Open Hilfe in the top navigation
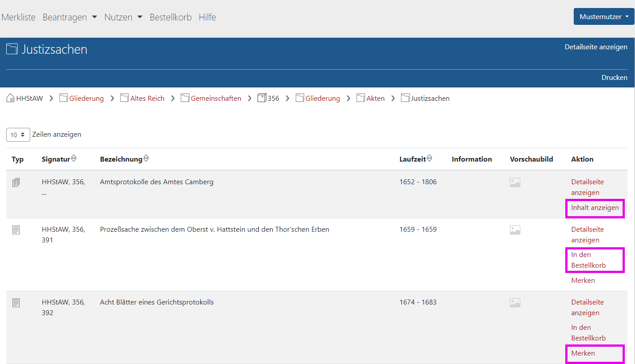 207,17
